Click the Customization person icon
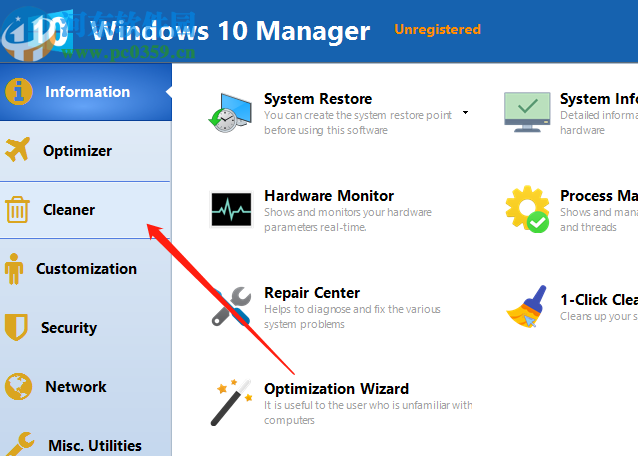This screenshot has width=638, height=456. [14, 269]
